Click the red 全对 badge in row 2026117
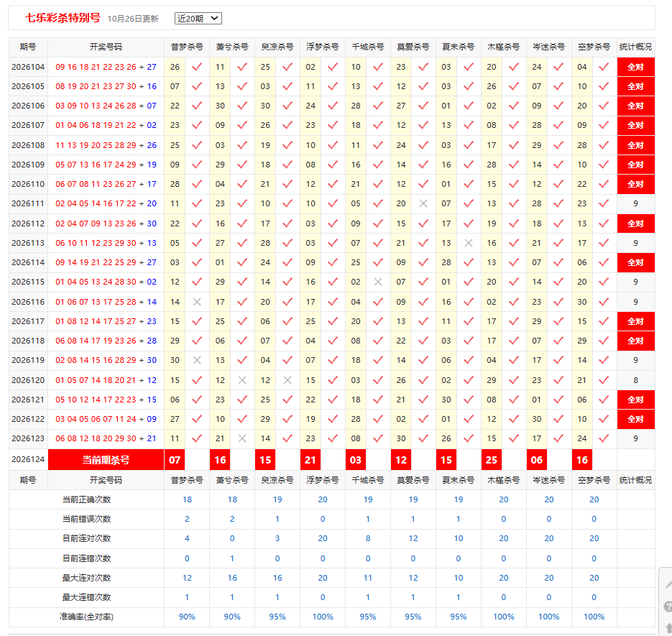The image size is (672, 636). [635, 321]
